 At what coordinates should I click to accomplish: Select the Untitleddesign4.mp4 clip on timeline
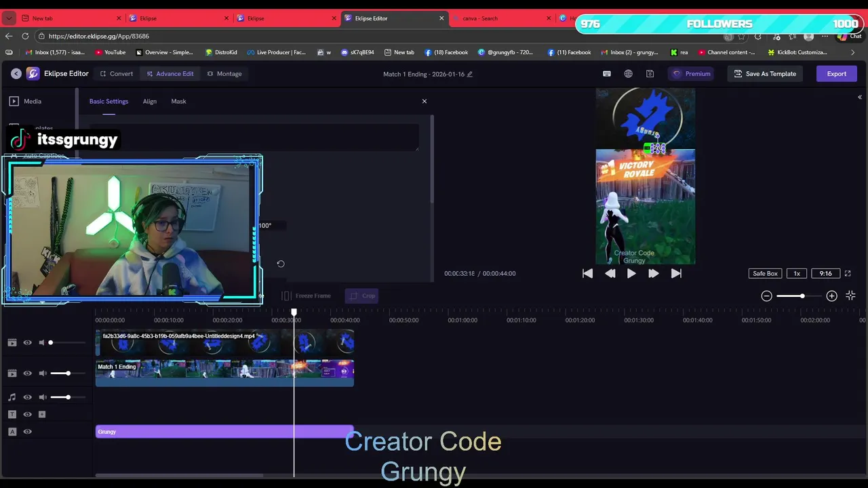224,342
